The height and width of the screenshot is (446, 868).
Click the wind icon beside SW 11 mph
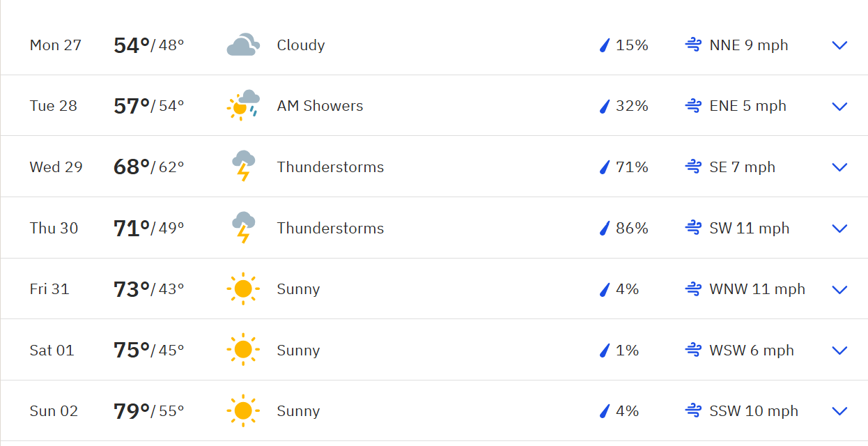pyautogui.click(x=692, y=228)
